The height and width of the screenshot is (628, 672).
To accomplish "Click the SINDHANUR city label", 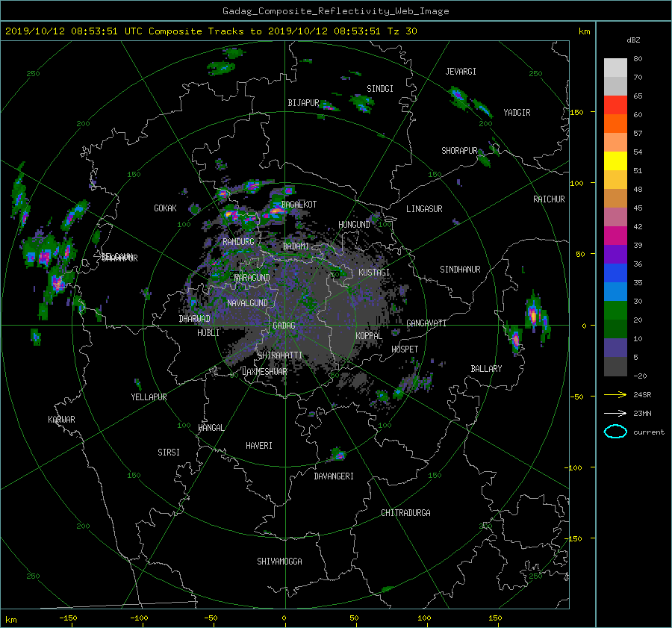I will 460,270.
